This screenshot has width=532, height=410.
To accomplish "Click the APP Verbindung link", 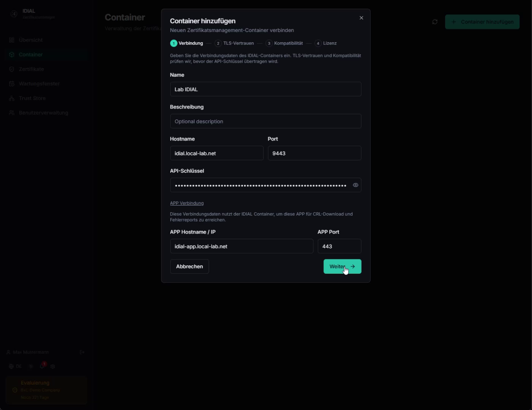I will point(187,203).
